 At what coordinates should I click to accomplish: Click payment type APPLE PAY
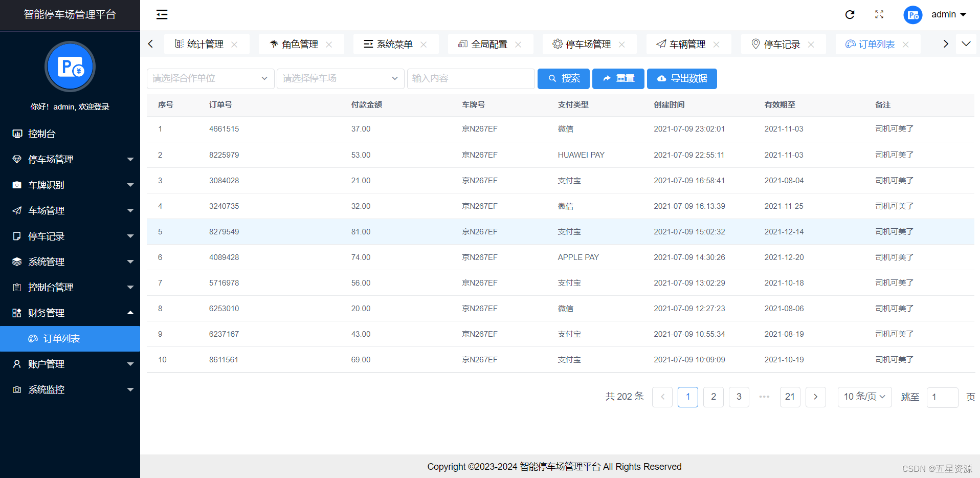coord(578,257)
